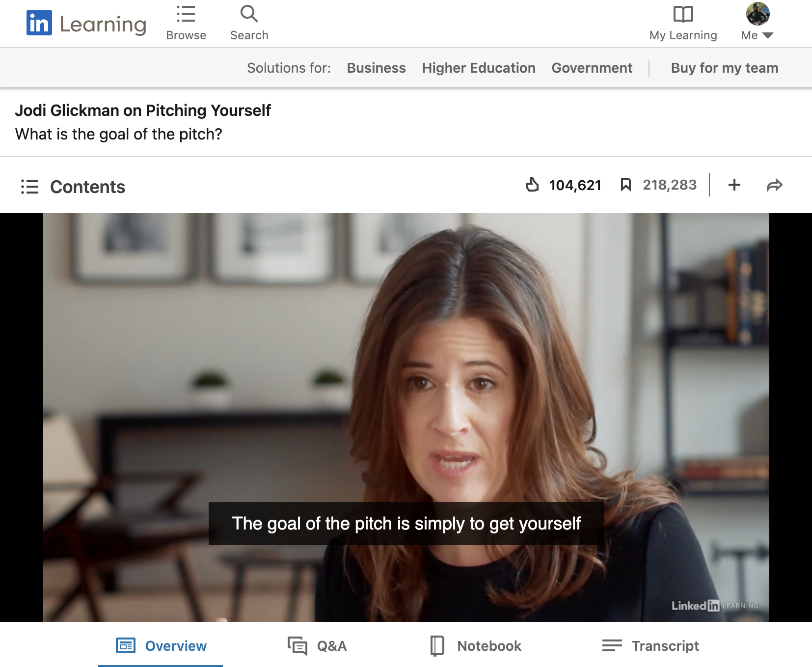Screen dimensions: 812x667
Task: Open the share arrow icon
Action: click(x=775, y=185)
